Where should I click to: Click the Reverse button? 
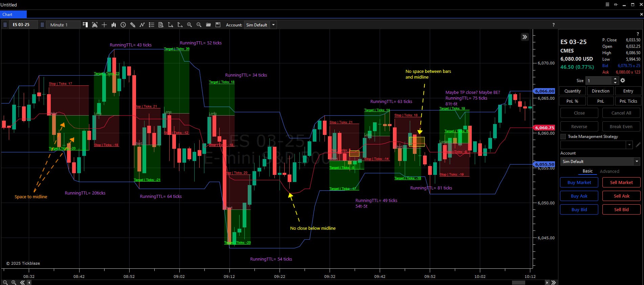[579, 126]
